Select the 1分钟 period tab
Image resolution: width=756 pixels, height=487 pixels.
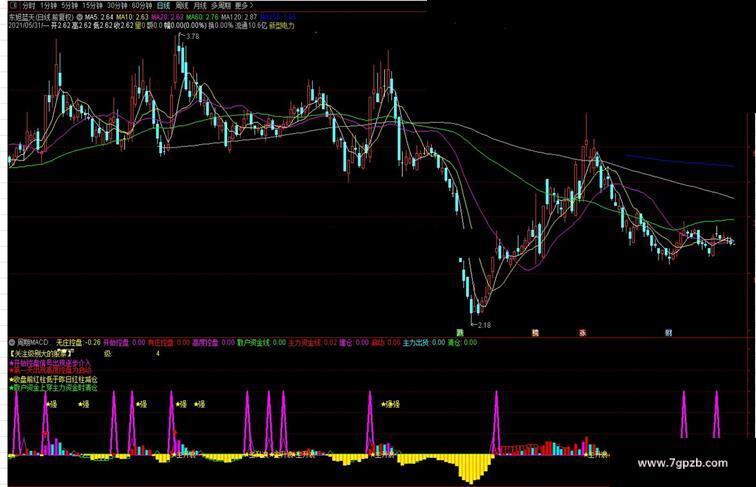tap(48, 6)
